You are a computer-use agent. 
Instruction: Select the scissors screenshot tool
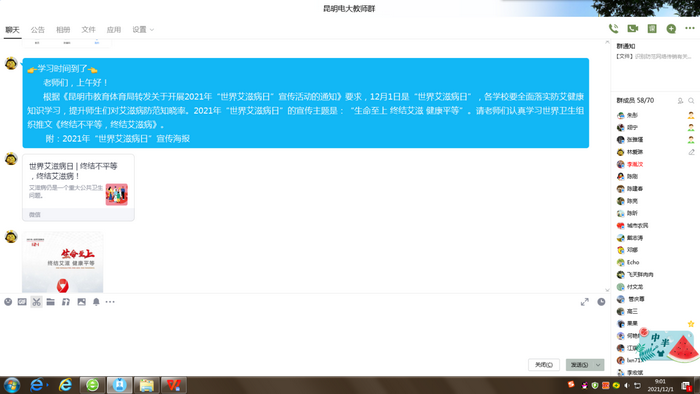click(36, 302)
